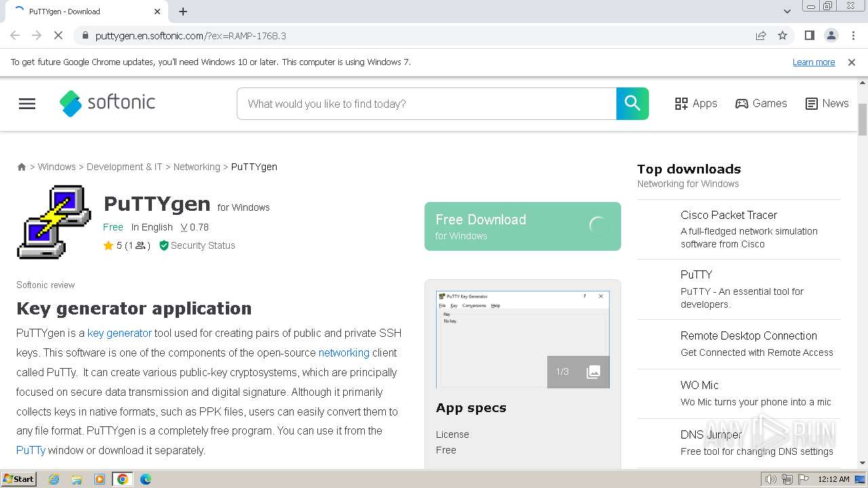
Task: Open the Softonic hamburger menu
Action: (27, 104)
